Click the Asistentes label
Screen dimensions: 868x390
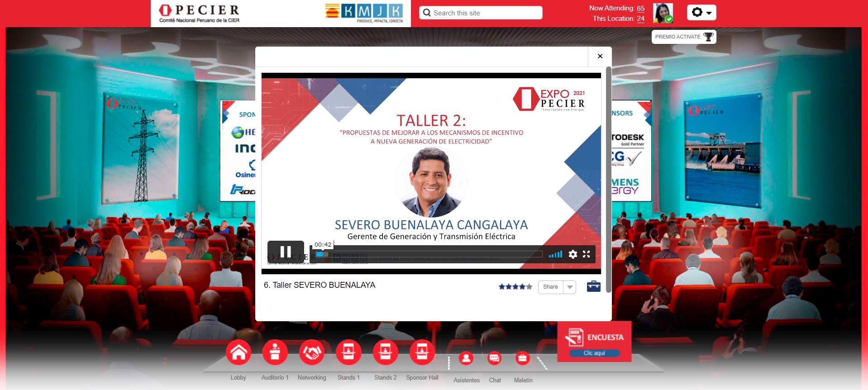[x=467, y=380]
